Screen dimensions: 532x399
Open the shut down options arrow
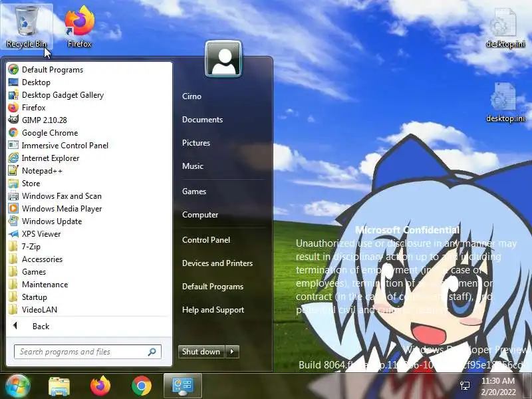[232, 352]
